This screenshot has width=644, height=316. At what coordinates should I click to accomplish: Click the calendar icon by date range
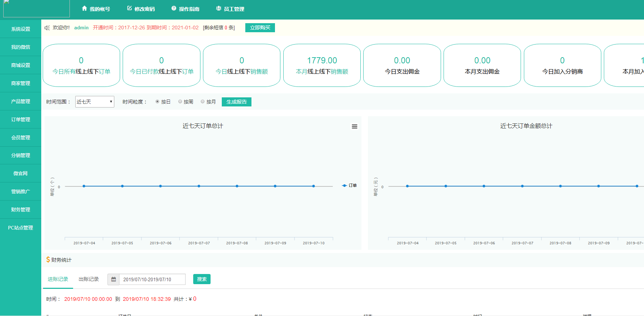point(113,279)
